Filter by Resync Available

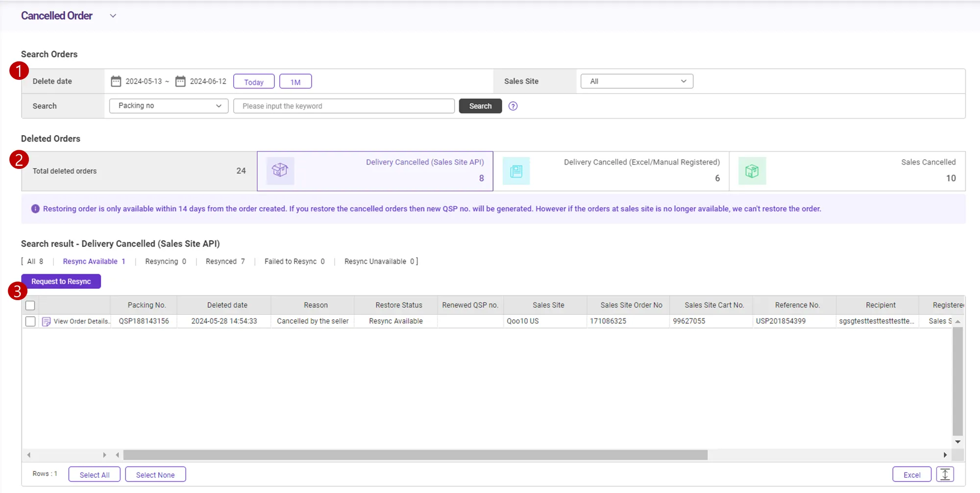point(94,261)
